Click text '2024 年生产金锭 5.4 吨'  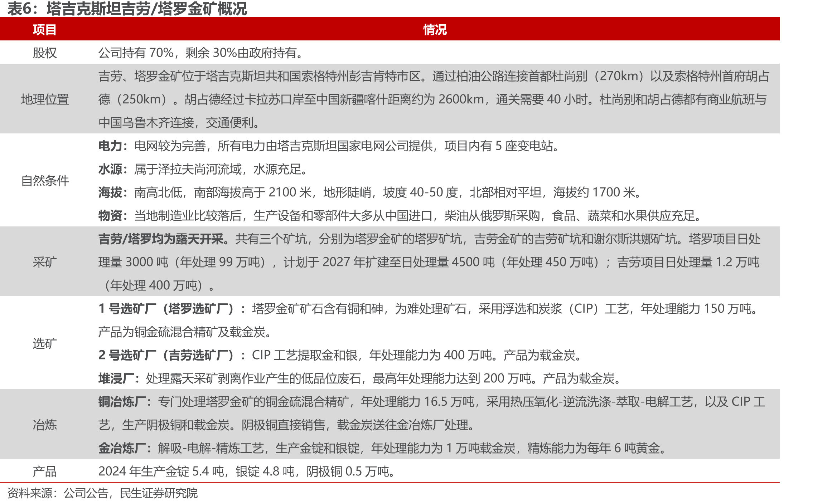[161, 471]
